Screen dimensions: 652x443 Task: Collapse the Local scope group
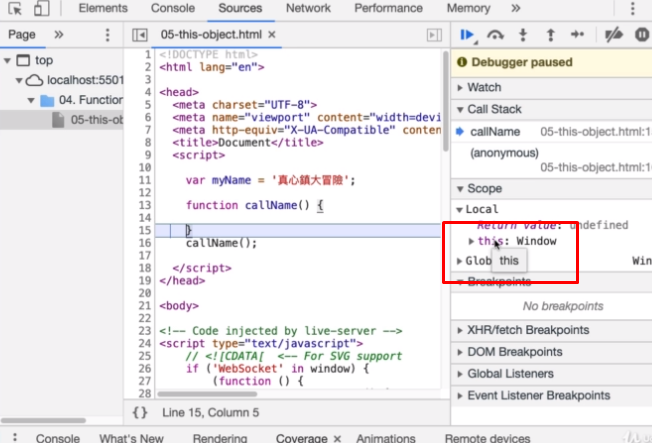[x=459, y=209]
